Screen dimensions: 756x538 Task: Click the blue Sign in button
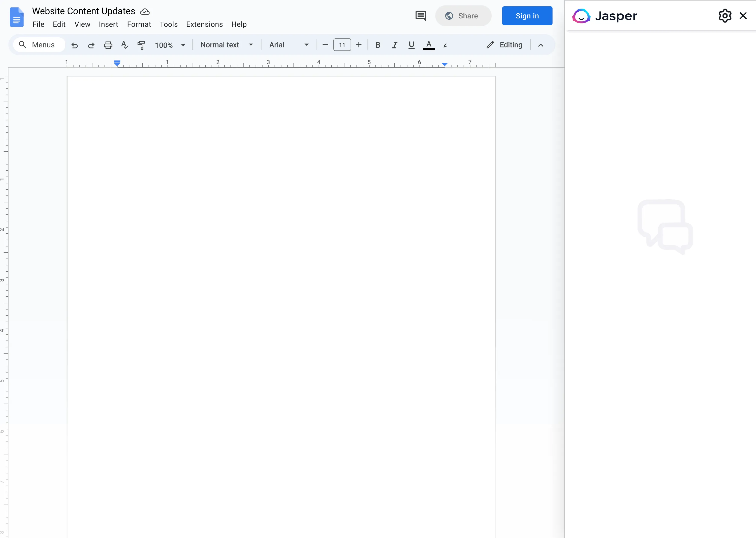pos(527,16)
